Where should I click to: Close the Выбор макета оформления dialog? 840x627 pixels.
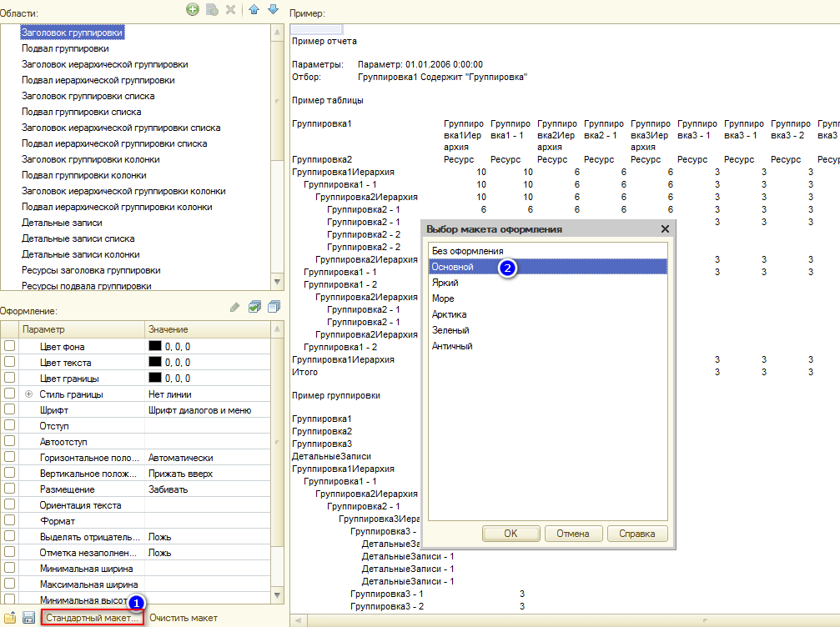665,228
